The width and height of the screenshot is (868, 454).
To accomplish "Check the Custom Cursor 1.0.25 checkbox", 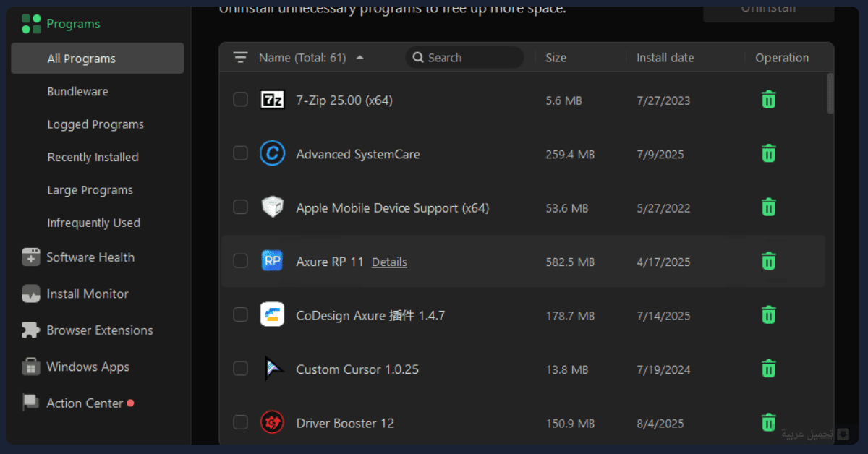I will (x=240, y=369).
